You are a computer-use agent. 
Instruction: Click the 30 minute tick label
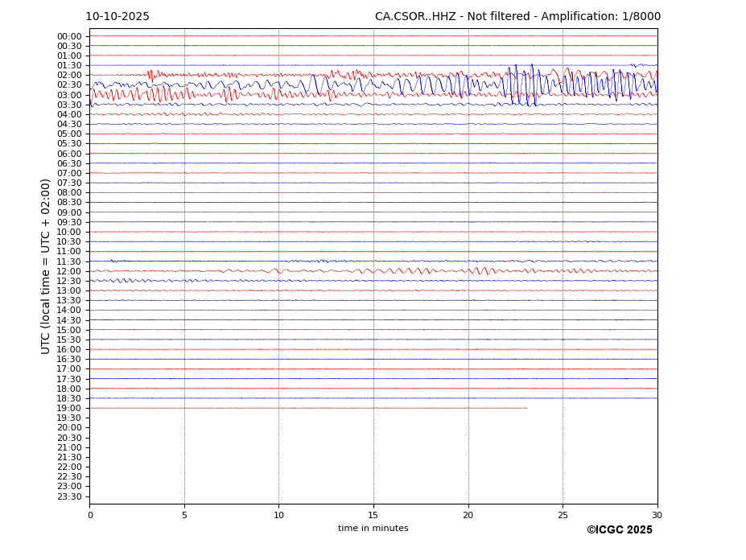pos(657,515)
